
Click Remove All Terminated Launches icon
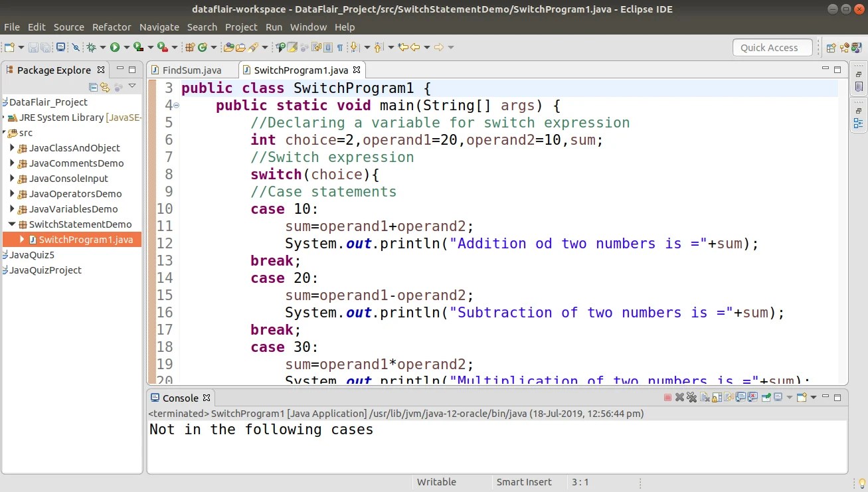coord(691,398)
